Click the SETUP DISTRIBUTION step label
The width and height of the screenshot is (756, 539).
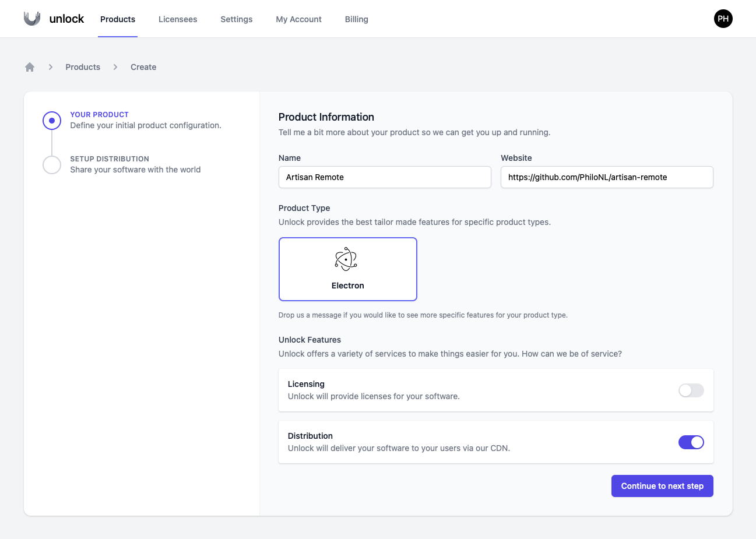(x=110, y=158)
